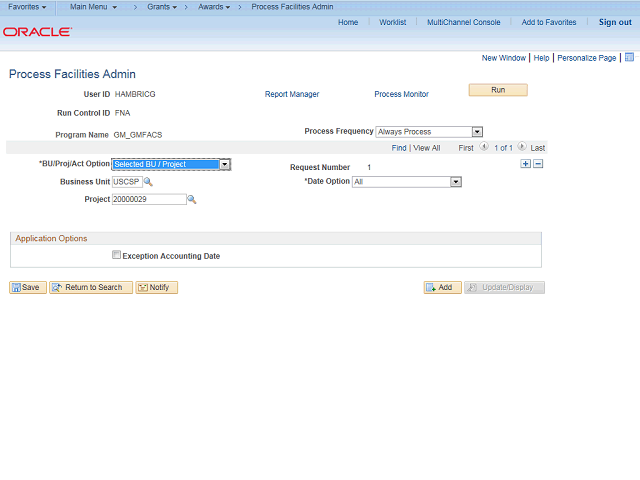
Task: Open Process Frequency dropdown
Action: 429,132
